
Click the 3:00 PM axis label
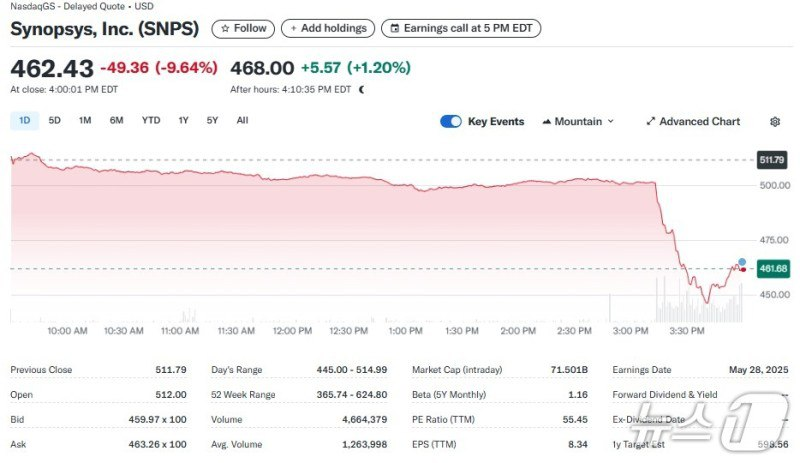tap(631, 331)
